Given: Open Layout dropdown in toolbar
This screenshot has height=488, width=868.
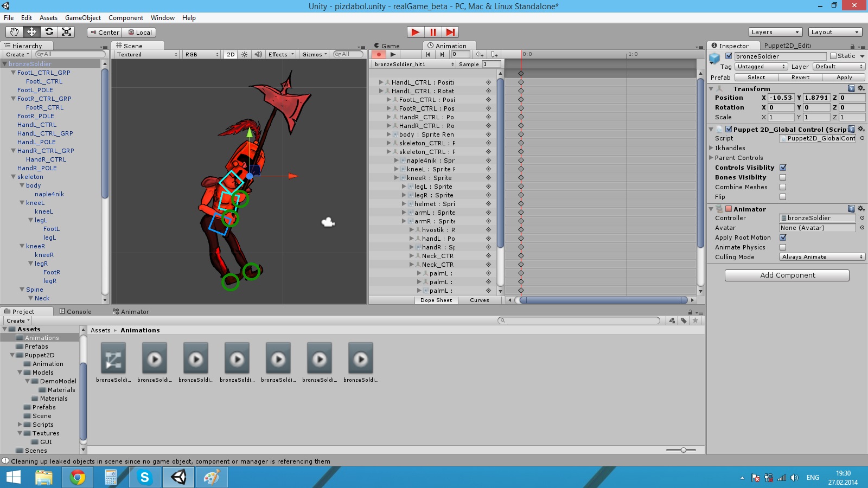Looking at the screenshot, I should pos(835,32).
